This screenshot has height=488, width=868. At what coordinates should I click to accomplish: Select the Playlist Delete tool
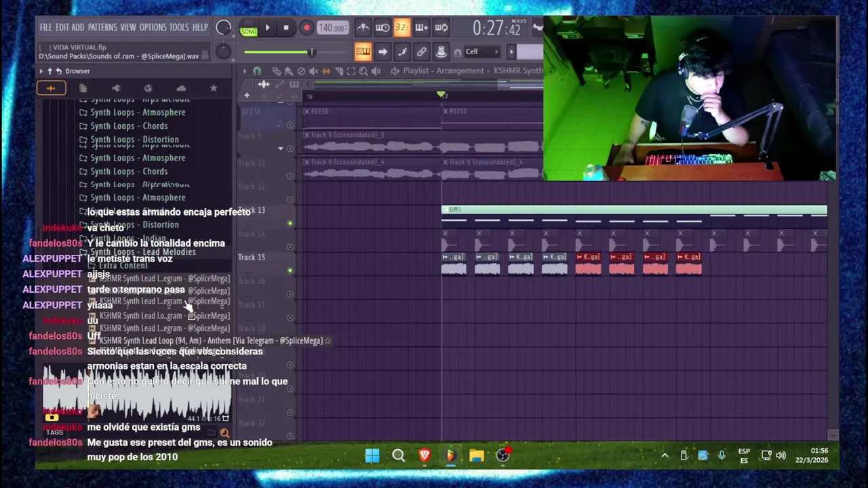[301, 71]
